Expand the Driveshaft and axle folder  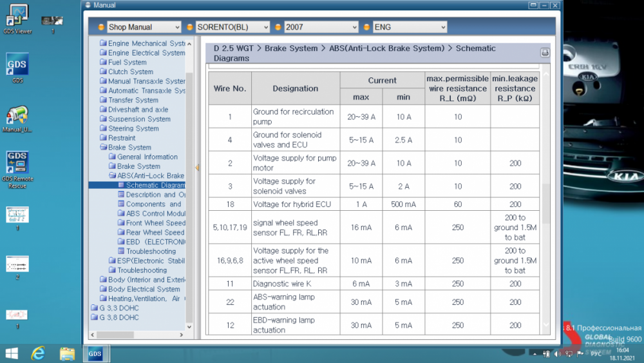[x=134, y=110]
